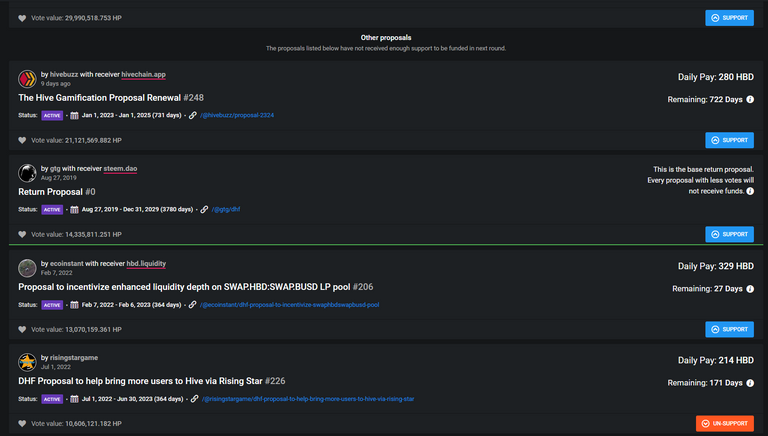Open the Return Proposal title

click(x=50, y=192)
